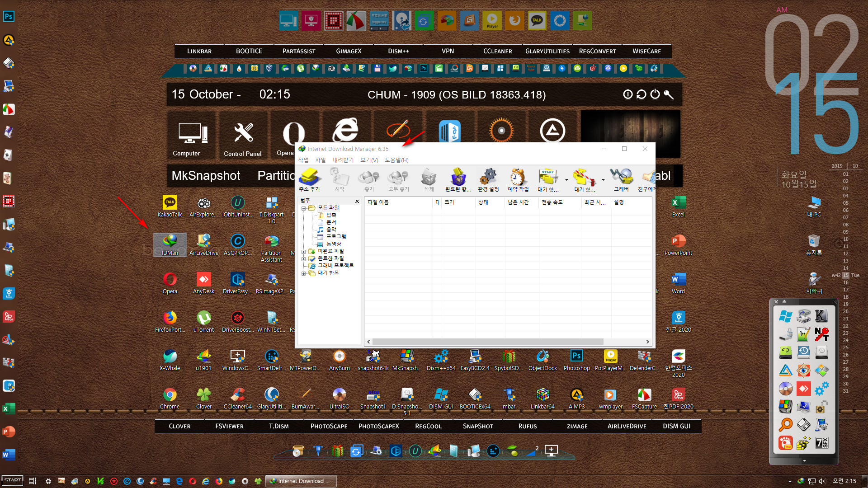
Task: Open the Stop Queue dropdown arrow
Action: pyautogui.click(x=603, y=180)
